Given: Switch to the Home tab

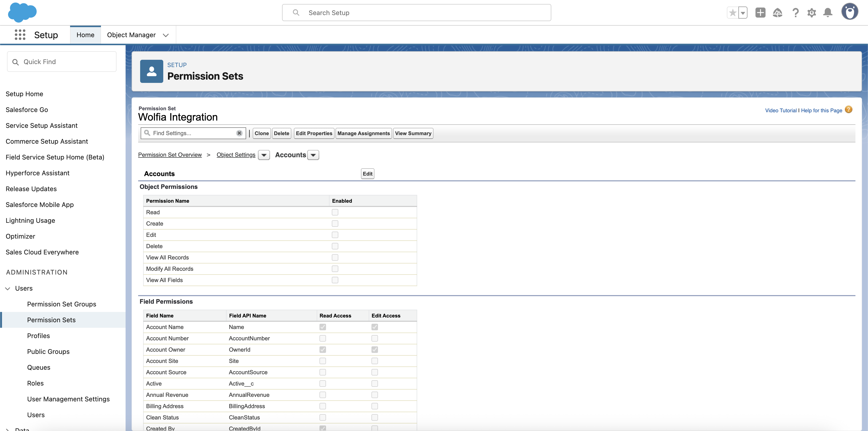Looking at the screenshot, I should tap(85, 35).
